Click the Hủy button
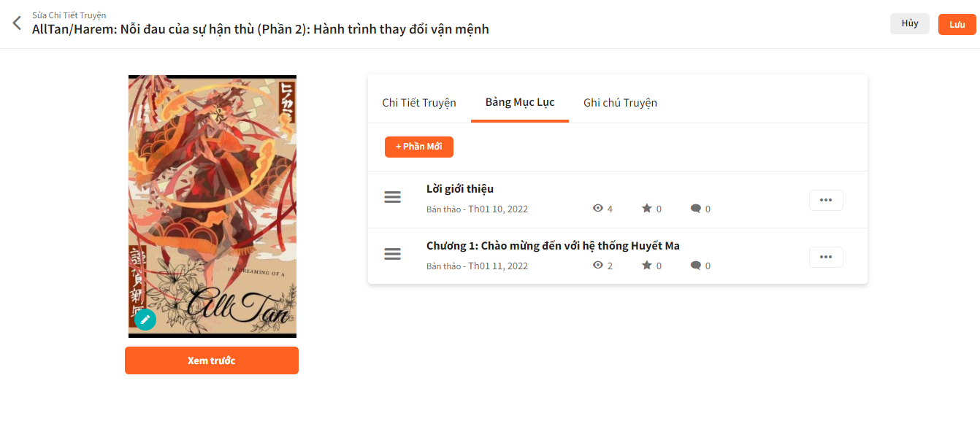980x440 pixels. pos(910,23)
